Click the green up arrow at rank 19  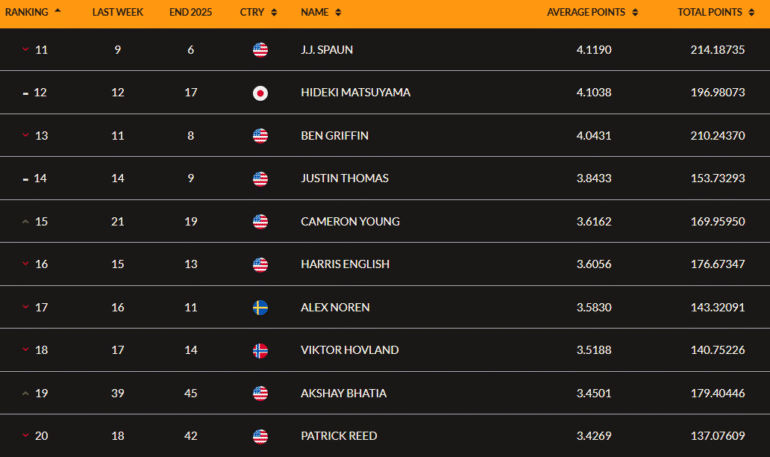point(25,393)
